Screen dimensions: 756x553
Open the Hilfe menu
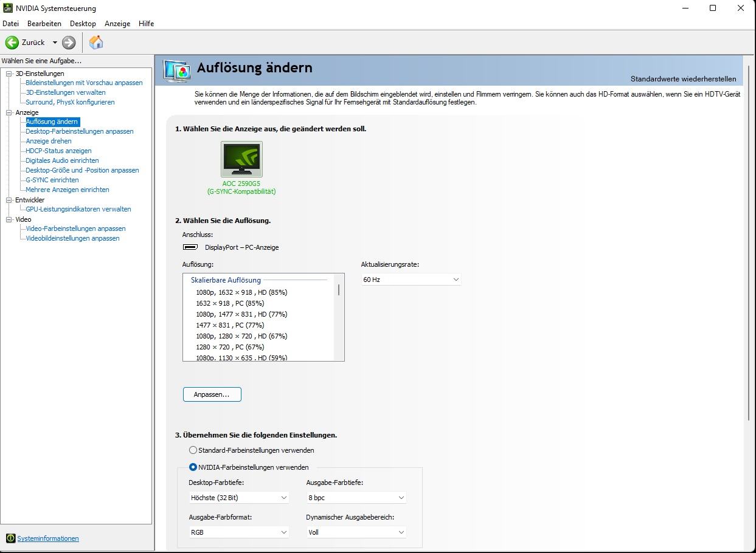click(146, 24)
